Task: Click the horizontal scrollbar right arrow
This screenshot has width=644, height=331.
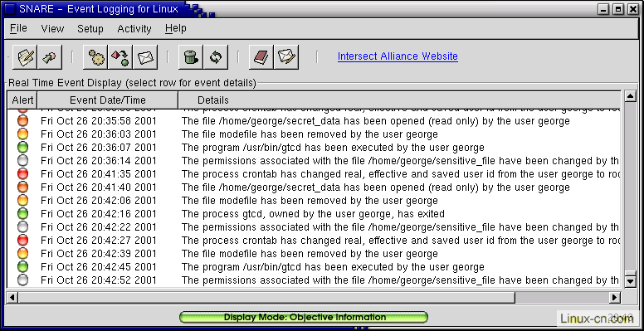Action: pos(614,297)
